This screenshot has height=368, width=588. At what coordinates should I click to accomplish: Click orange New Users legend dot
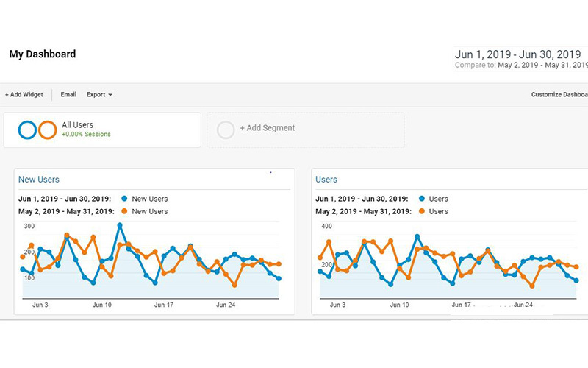click(124, 211)
